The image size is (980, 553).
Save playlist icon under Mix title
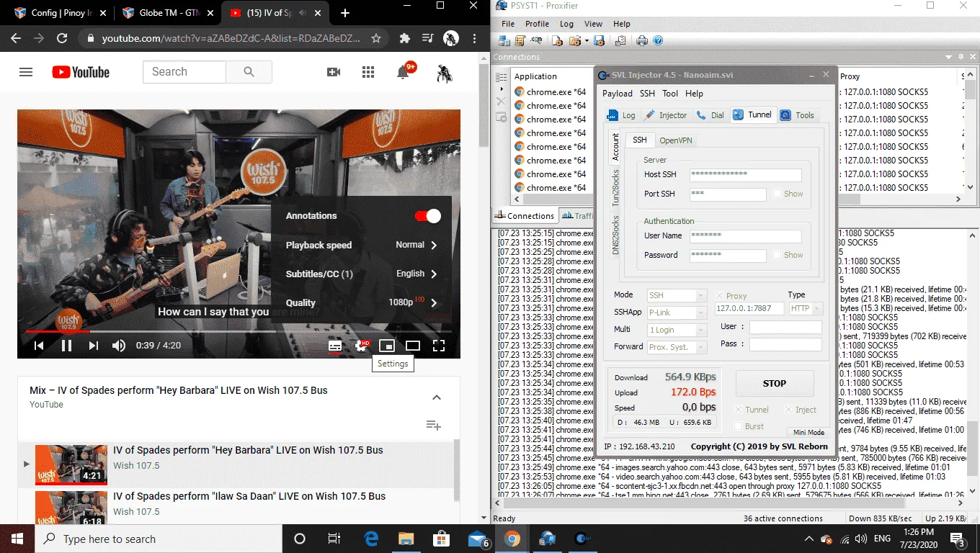pos(433,425)
